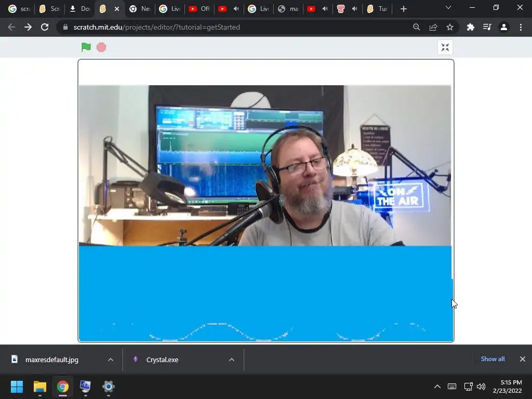
Task: Open a new browser tab
Action: (x=403, y=9)
